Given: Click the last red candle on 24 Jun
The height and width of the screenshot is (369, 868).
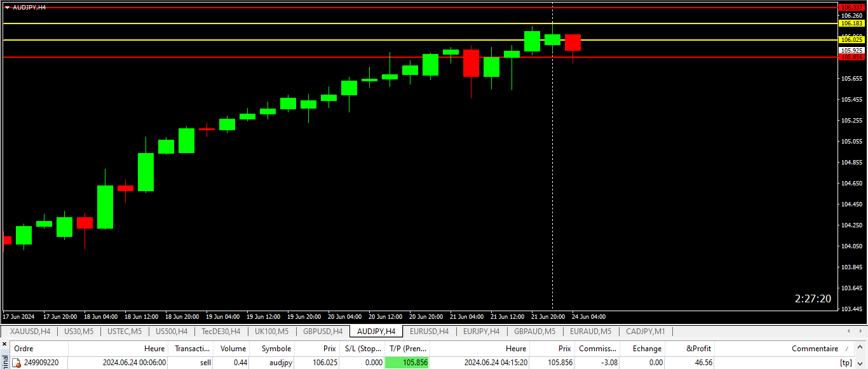Looking at the screenshot, I should 573,43.
